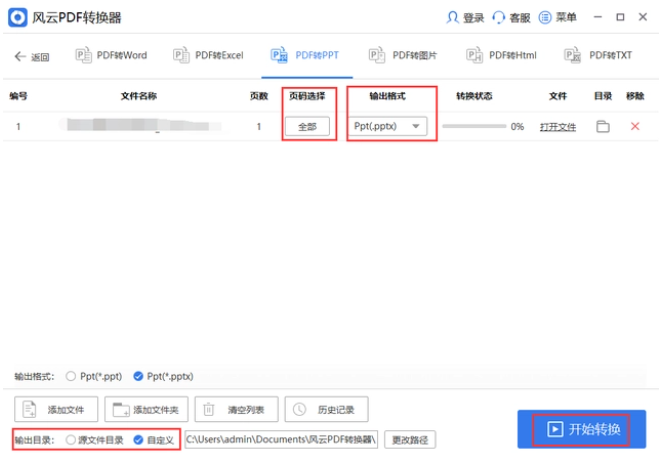
Task: Open 历史记录 history records
Action: [x=326, y=409]
